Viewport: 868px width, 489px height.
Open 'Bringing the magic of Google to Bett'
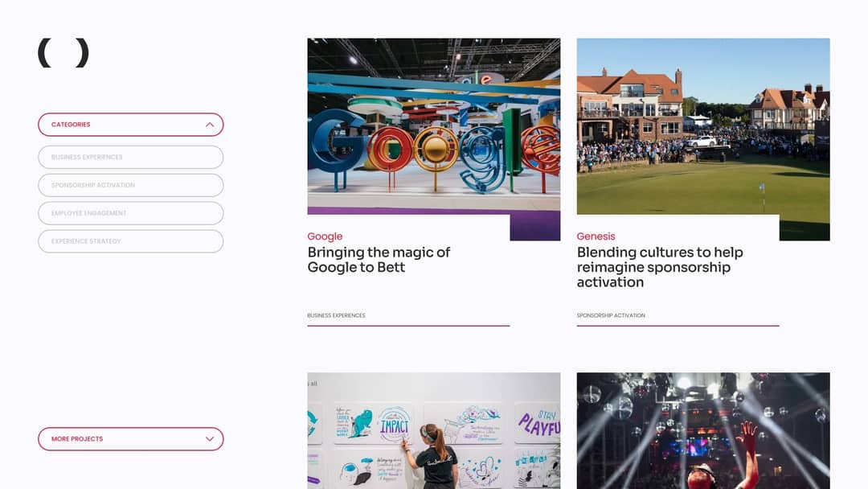coord(379,260)
